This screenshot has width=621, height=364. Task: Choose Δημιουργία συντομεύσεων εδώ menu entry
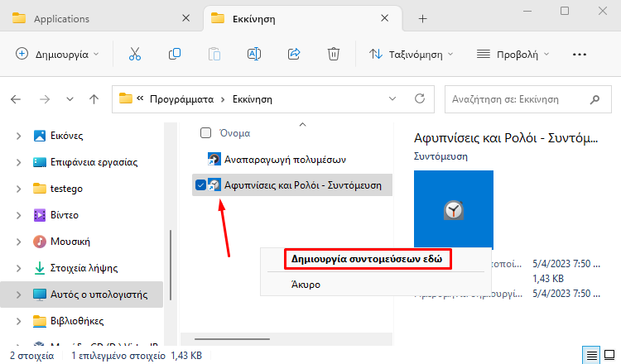pyautogui.click(x=367, y=259)
